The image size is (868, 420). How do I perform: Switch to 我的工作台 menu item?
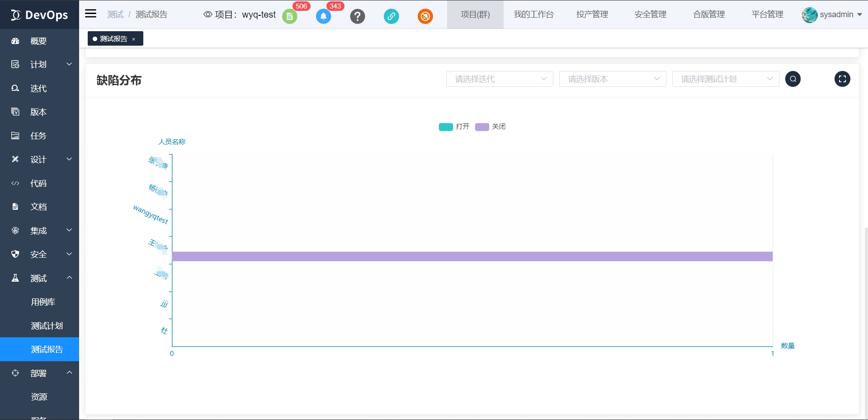[x=533, y=14]
